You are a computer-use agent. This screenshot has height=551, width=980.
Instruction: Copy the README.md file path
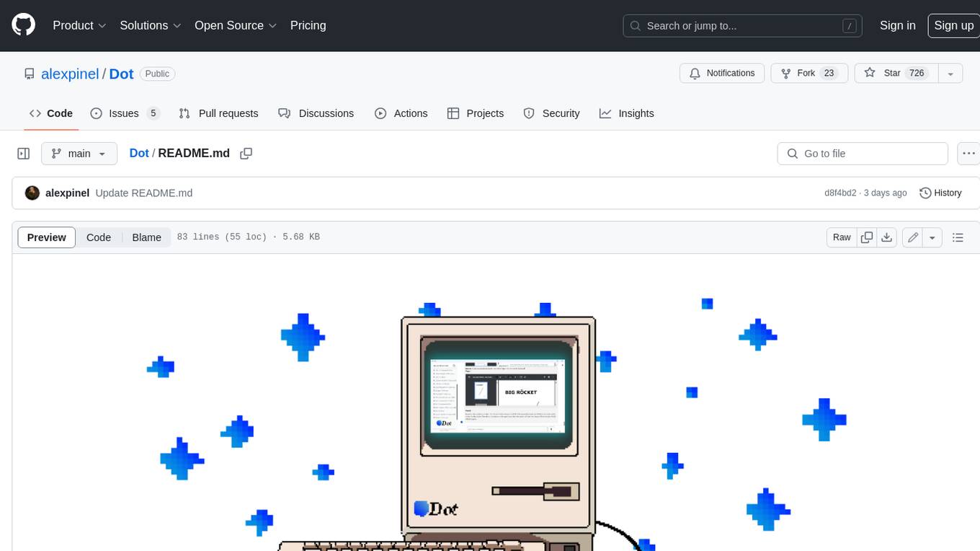coord(246,154)
